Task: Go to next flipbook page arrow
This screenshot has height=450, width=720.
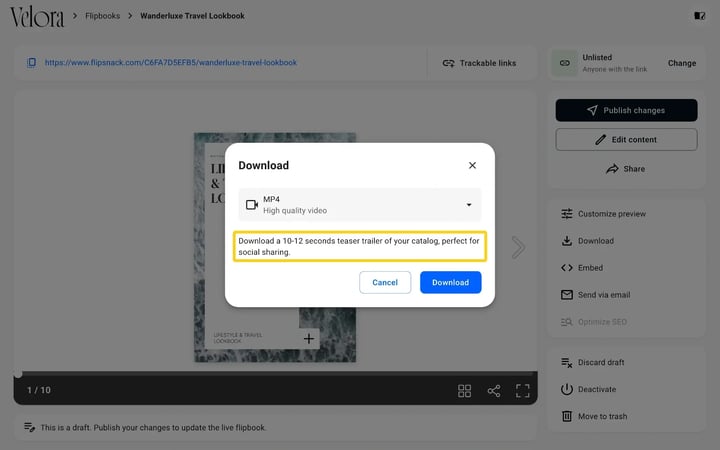Action: coord(518,248)
